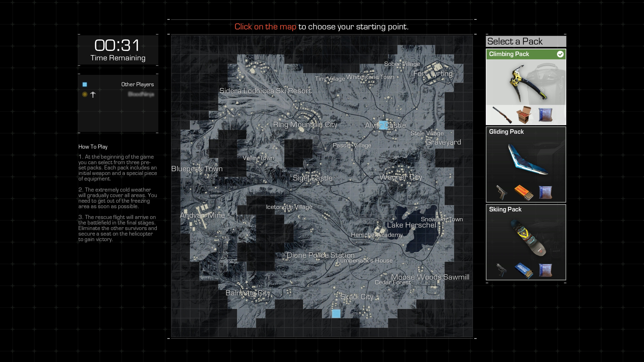The width and height of the screenshot is (644, 362).
Task: Select Cedar Forest on the map
Action: pyautogui.click(x=393, y=282)
